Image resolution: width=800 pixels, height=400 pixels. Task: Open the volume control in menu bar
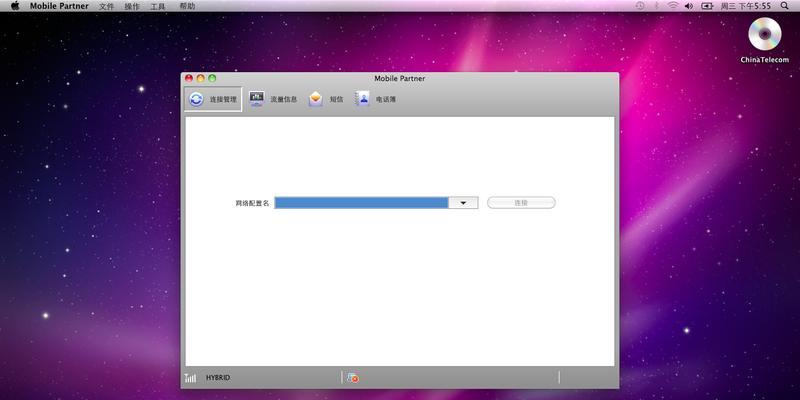(x=689, y=6)
